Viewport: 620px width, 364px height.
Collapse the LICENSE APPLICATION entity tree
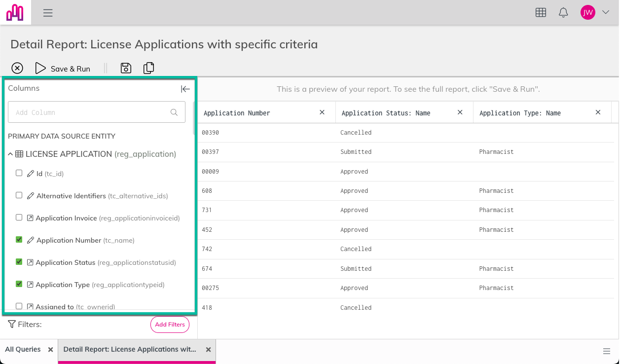(x=11, y=154)
